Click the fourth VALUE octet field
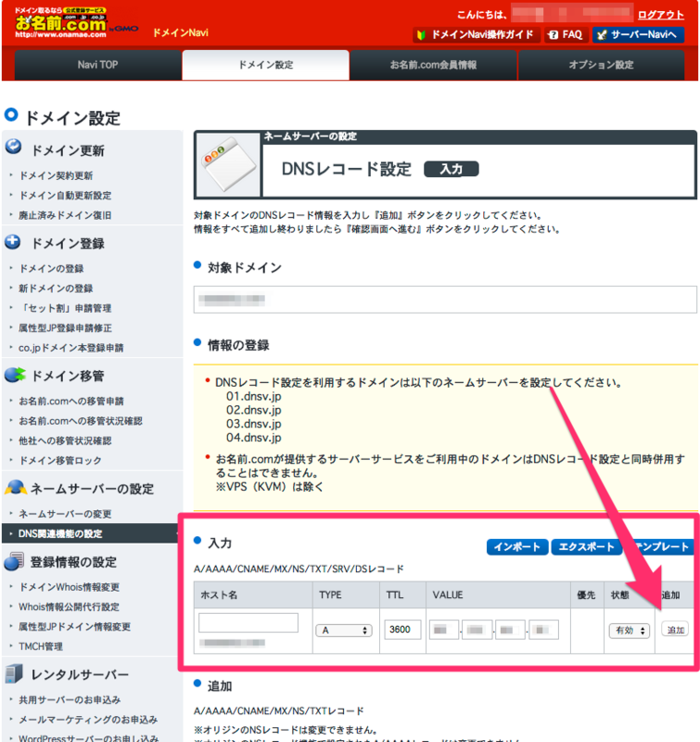Image resolution: width=700 pixels, height=742 pixels. [x=543, y=630]
